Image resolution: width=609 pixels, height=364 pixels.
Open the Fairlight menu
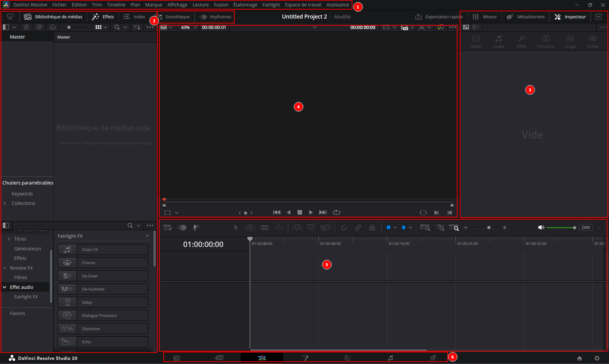271,5
